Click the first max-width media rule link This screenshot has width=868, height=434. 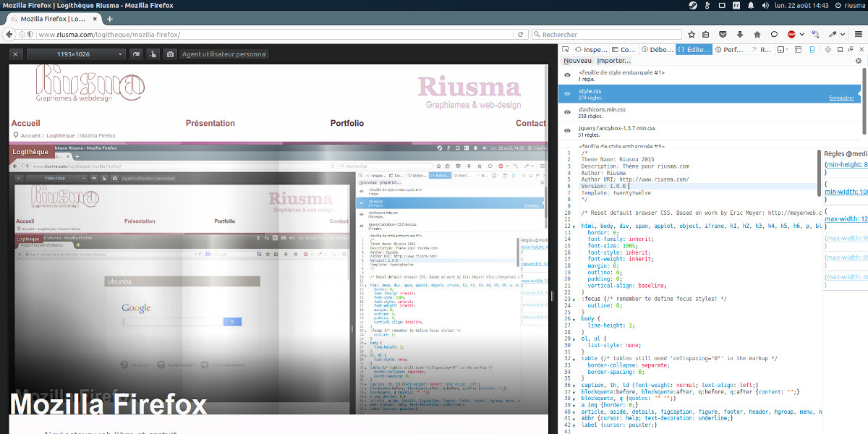coord(846,218)
